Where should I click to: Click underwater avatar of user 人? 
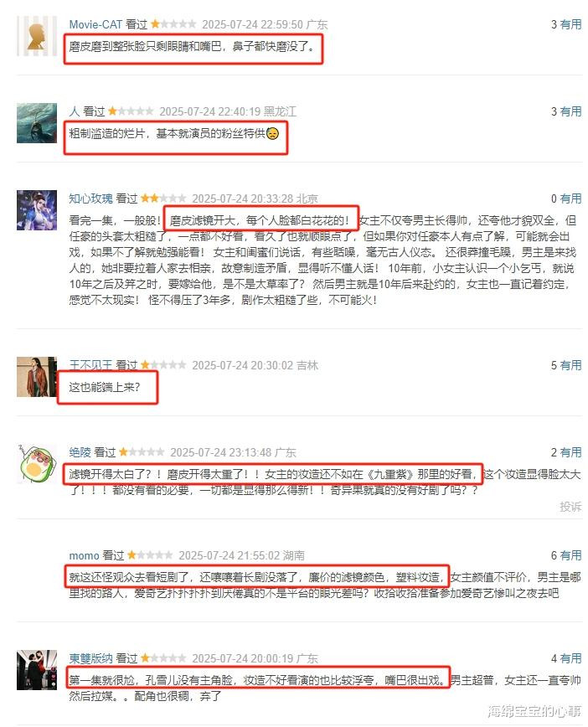(x=37, y=123)
